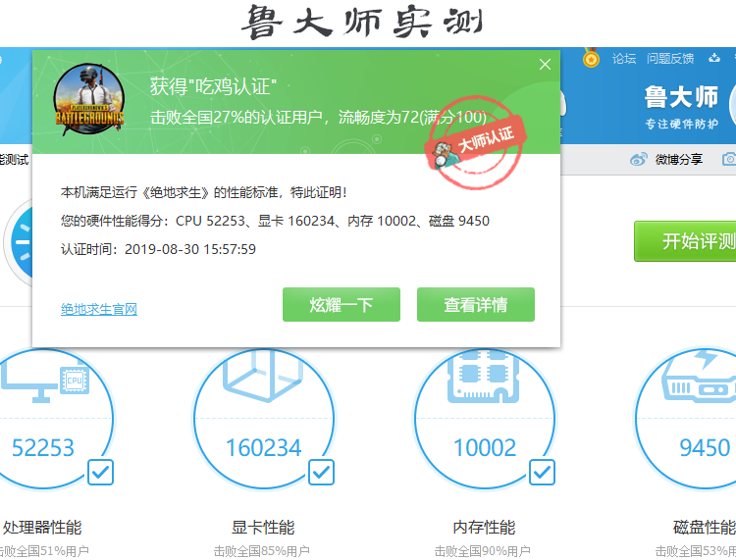736x560 pixels.
Task: Click the 大师认证 red stamp badge
Action: (x=475, y=143)
